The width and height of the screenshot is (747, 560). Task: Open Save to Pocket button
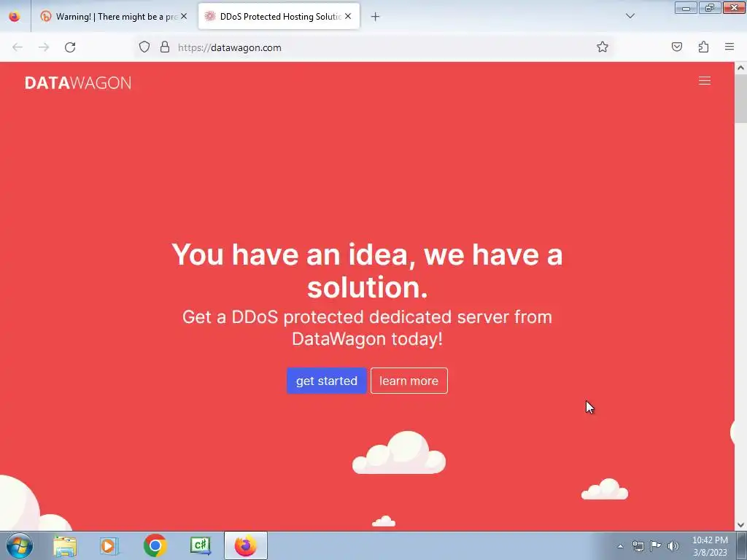(677, 47)
